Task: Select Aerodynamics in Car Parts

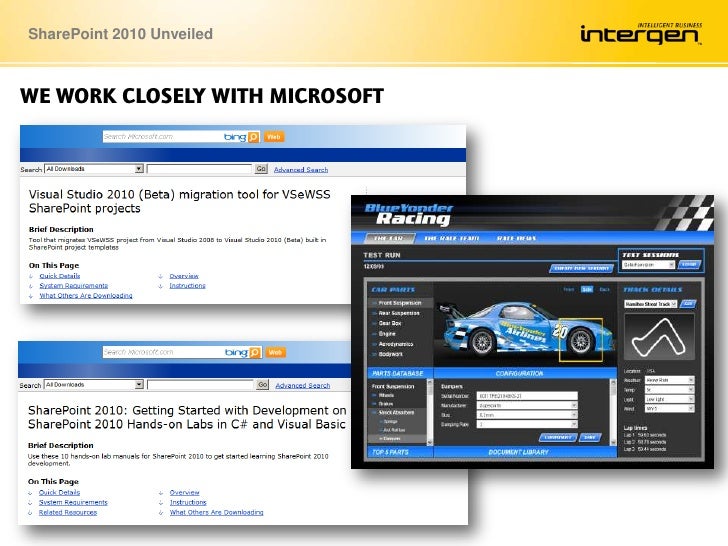Action: [x=396, y=344]
